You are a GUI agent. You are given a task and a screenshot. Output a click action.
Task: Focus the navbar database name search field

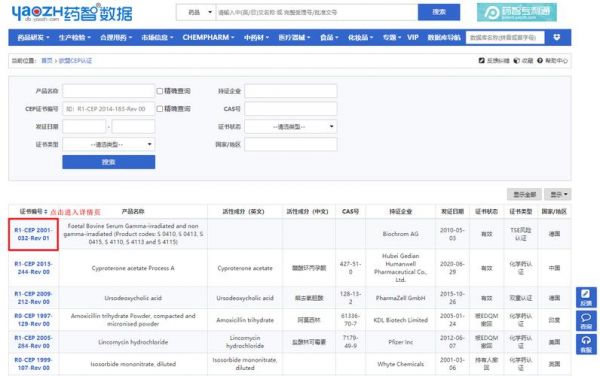(x=505, y=37)
